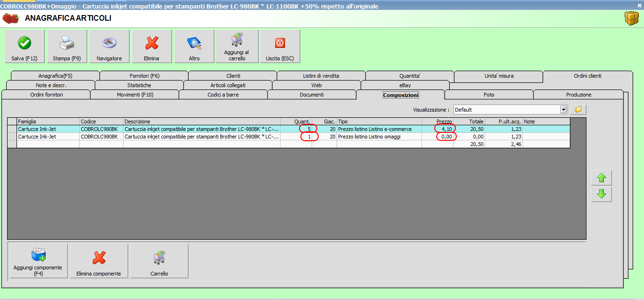Select COBROLC980BK code in Listino omaggi row
The image size is (644, 300).
pos(101,137)
